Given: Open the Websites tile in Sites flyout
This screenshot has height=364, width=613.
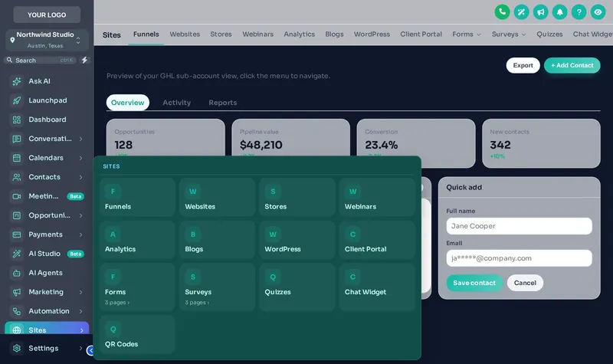Looking at the screenshot, I should tap(217, 197).
